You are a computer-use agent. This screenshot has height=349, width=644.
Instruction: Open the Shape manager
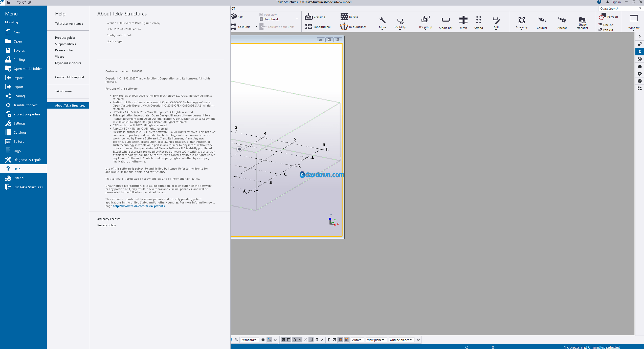582,23
